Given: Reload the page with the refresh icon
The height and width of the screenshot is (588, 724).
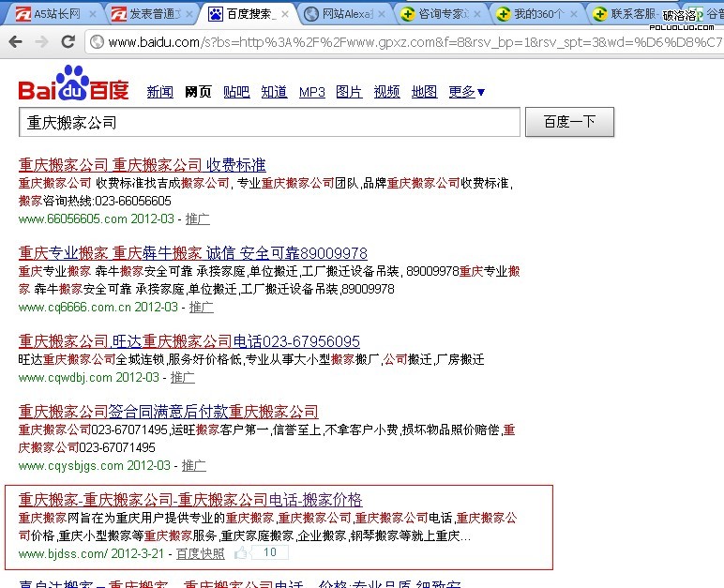Looking at the screenshot, I should tap(68, 42).
